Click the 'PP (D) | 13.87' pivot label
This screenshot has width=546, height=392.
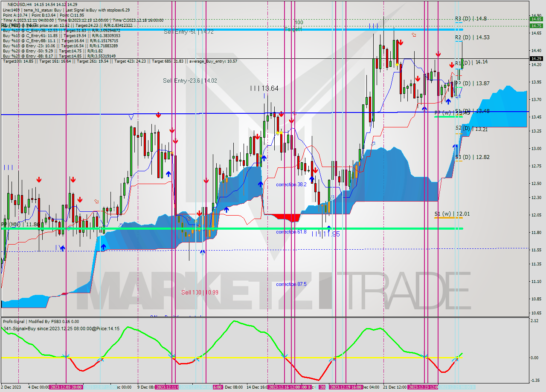[x=472, y=84]
